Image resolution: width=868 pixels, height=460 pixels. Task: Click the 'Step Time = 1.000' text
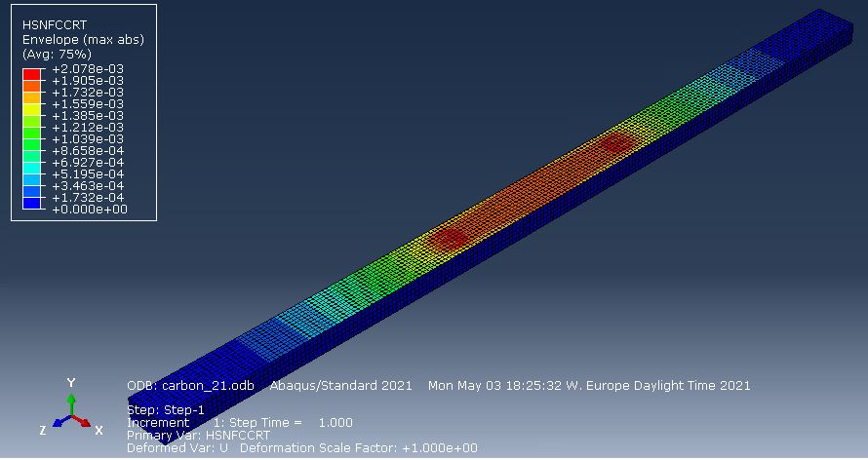[292, 422]
